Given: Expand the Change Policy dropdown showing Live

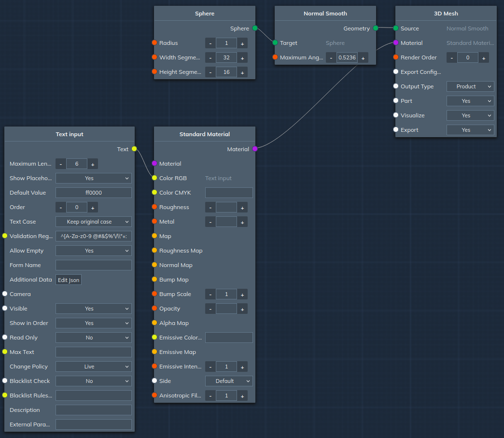Looking at the screenshot, I should point(94,367).
